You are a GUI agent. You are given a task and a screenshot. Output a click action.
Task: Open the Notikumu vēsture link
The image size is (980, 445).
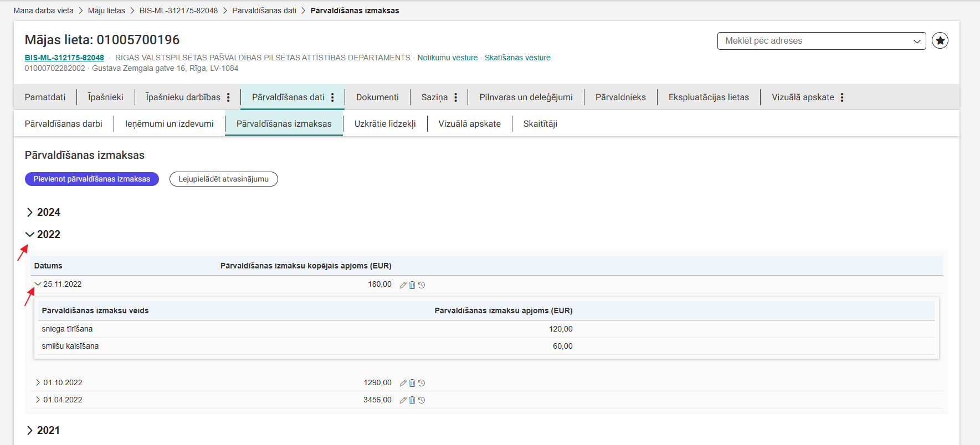click(447, 58)
